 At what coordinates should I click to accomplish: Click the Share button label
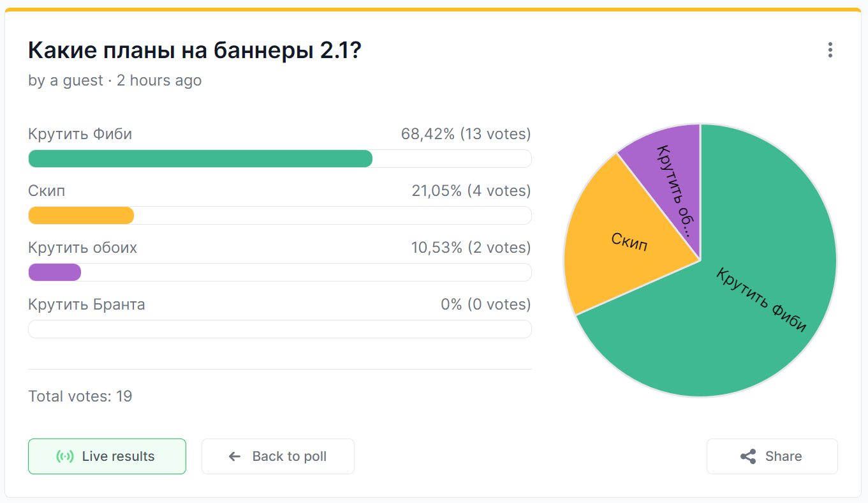pos(784,456)
